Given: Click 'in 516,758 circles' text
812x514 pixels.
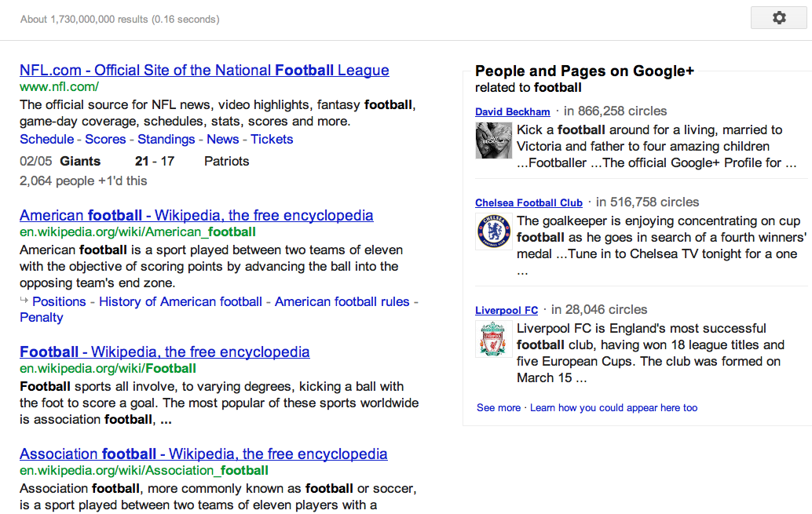Looking at the screenshot, I should coord(647,202).
